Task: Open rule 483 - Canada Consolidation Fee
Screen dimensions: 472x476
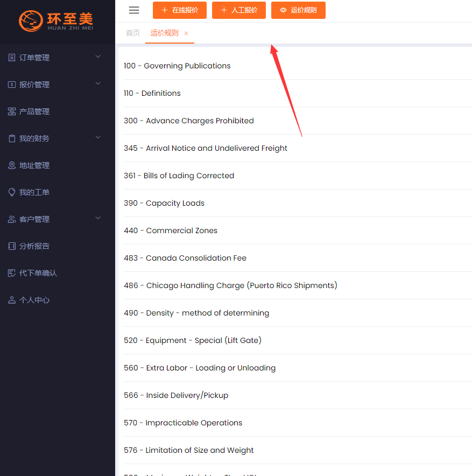Action: [x=185, y=258]
